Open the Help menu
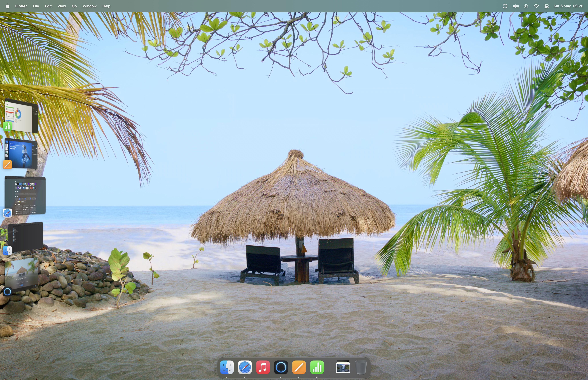Image resolution: width=588 pixels, height=380 pixels. click(x=106, y=6)
